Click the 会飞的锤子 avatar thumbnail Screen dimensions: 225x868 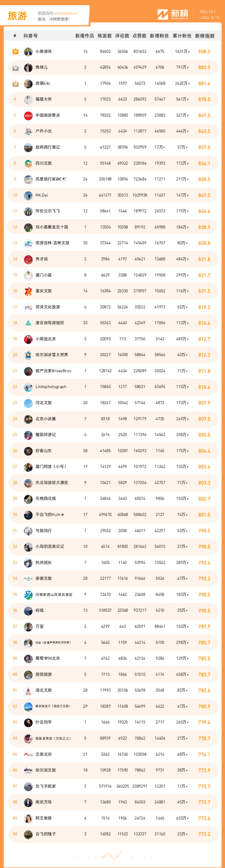tap(28, 834)
